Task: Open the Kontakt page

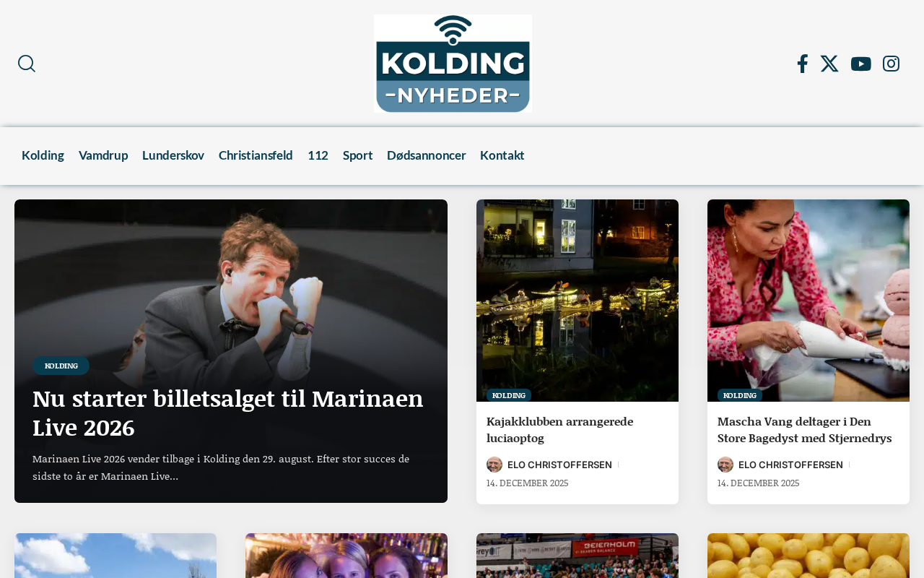Action: coord(502,155)
